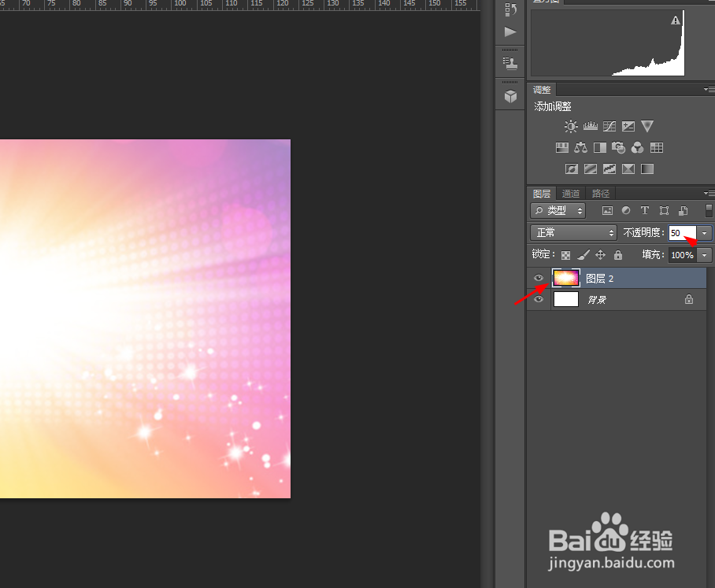This screenshot has width=715, height=588.
Task: Add a Levels adjustment
Action: point(590,126)
